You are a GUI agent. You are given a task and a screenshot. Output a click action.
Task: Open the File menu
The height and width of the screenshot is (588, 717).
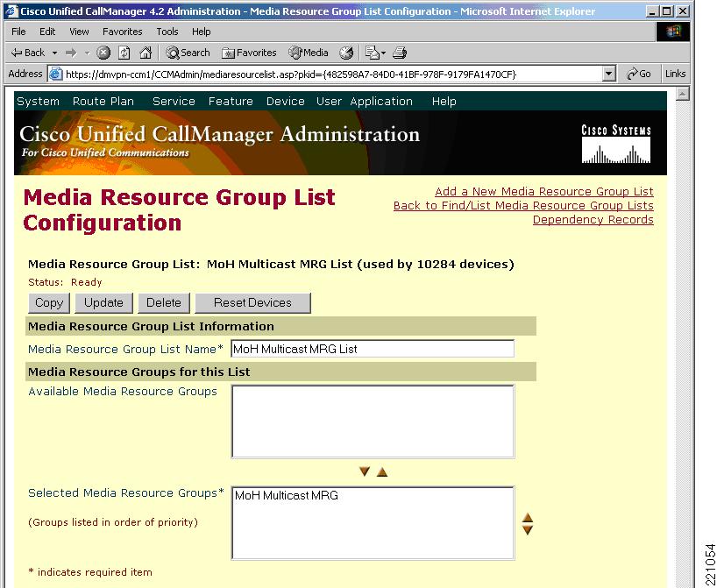18,32
